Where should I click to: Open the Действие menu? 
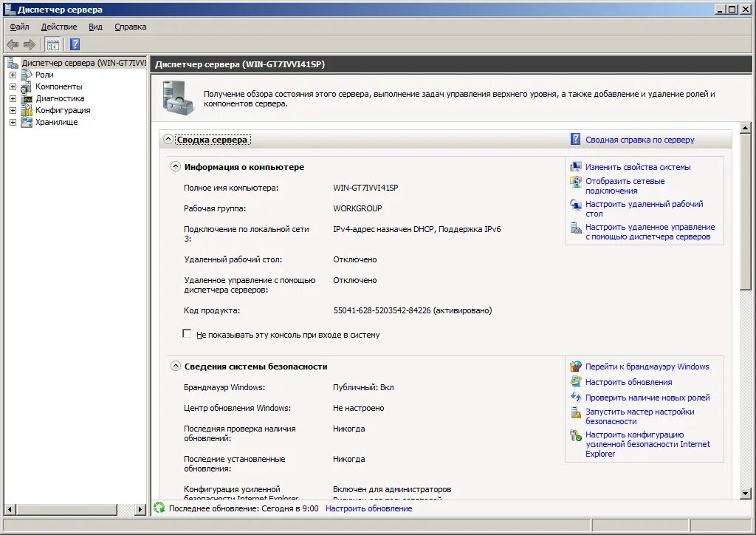(x=59, y=27)
